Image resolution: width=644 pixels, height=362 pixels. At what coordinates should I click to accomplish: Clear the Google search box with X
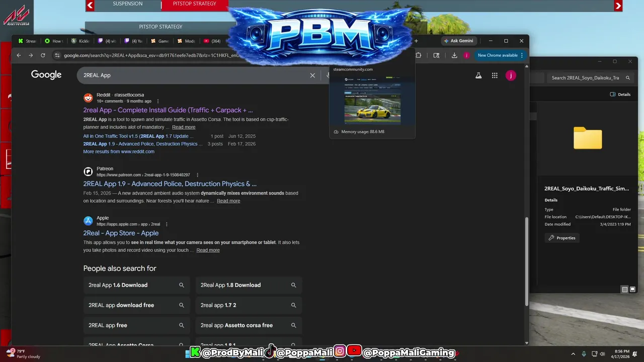[312, 75]
